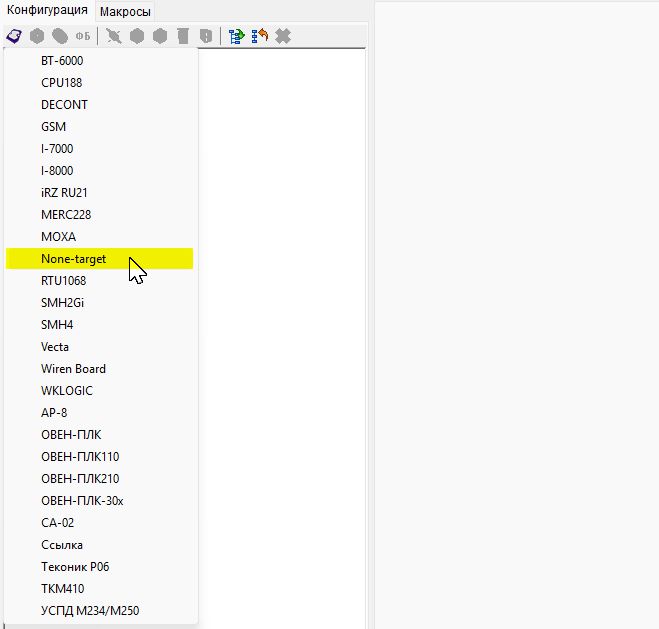659x629 pixels.
Task: Select None-target from the device list
Action: (x=73, y=259)
